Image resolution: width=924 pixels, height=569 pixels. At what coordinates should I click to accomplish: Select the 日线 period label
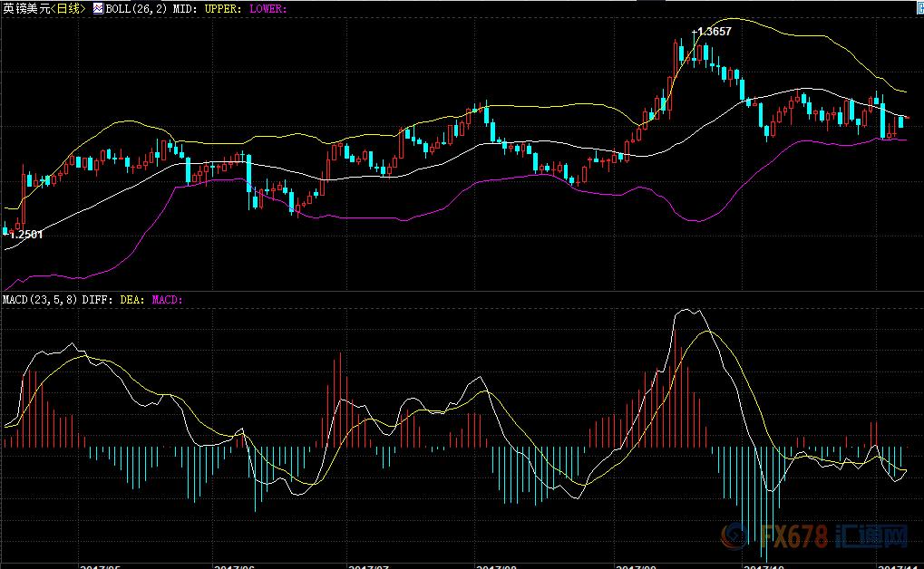click(x=69, y=8)
